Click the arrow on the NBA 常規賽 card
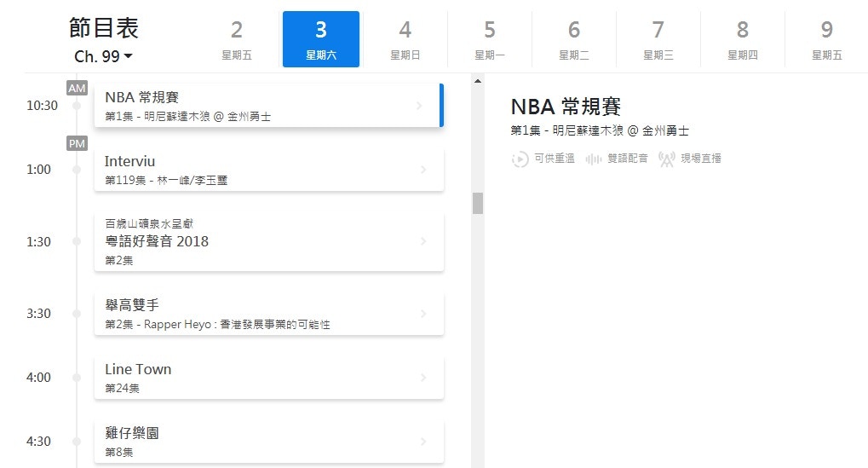Viewport: 868px width, 468px height. [419, 106]
